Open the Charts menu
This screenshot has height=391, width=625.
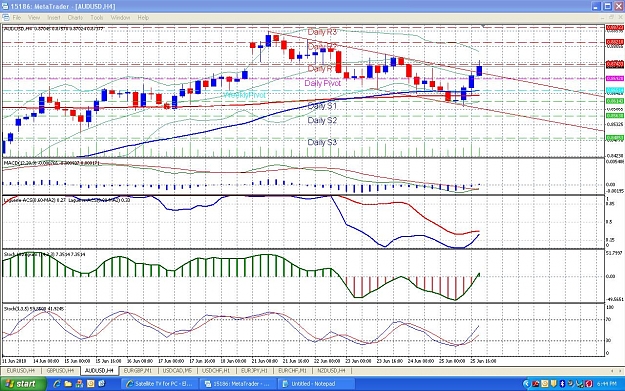pyautogui.click(x=75, y=18)
